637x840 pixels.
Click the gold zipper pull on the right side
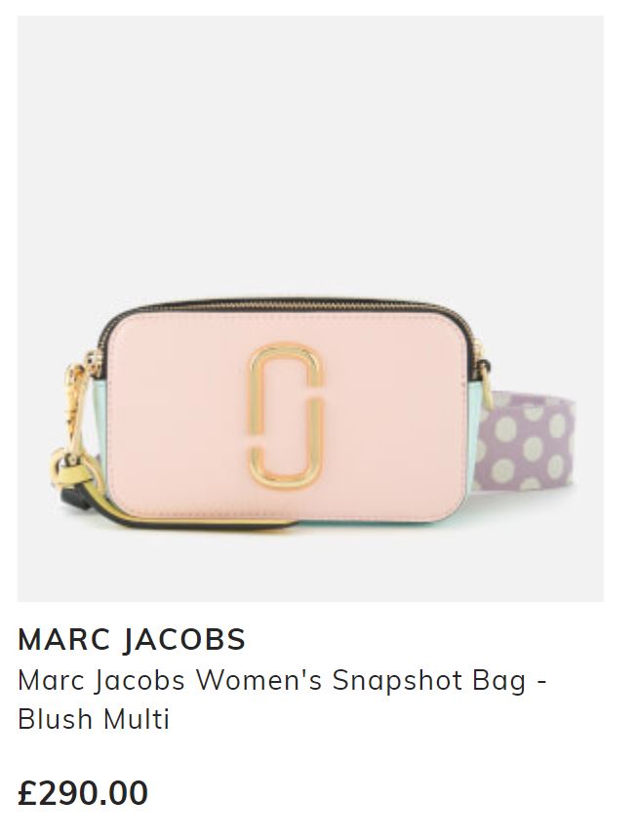pyautogui.click(x=484, y=383)
